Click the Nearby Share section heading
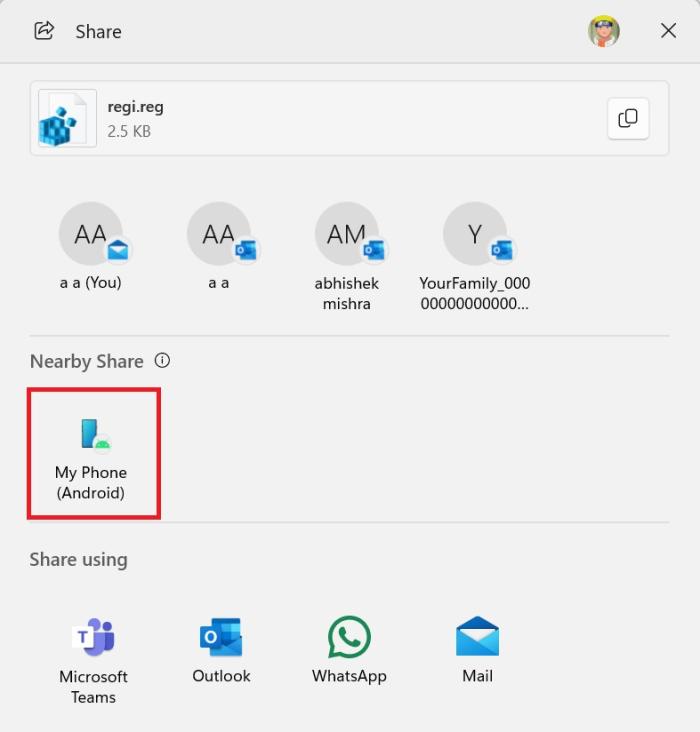The height and width of the screenshot is (732, 700). pos(87,361)
